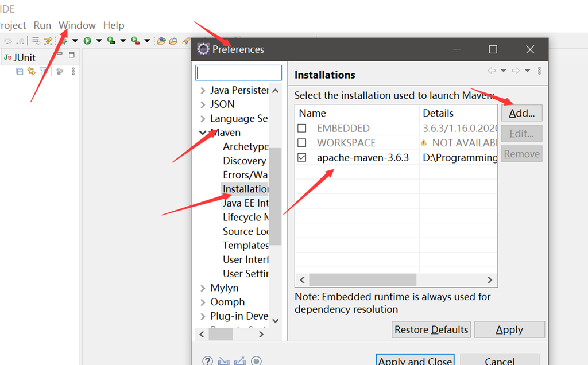Open the External Tools dropdown arrow
The image size is (588, 365).
pos(147,41)
